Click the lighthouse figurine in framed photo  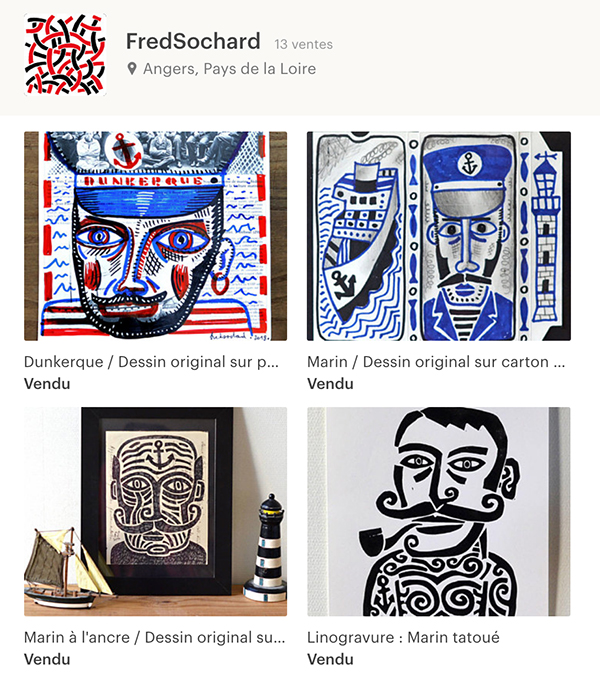coord(265,548)
